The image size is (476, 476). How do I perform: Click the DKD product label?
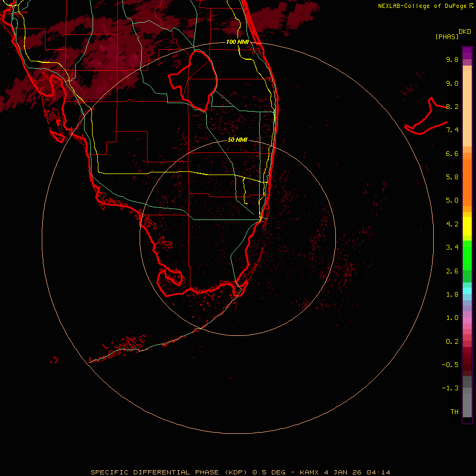[x=465, y=32]
